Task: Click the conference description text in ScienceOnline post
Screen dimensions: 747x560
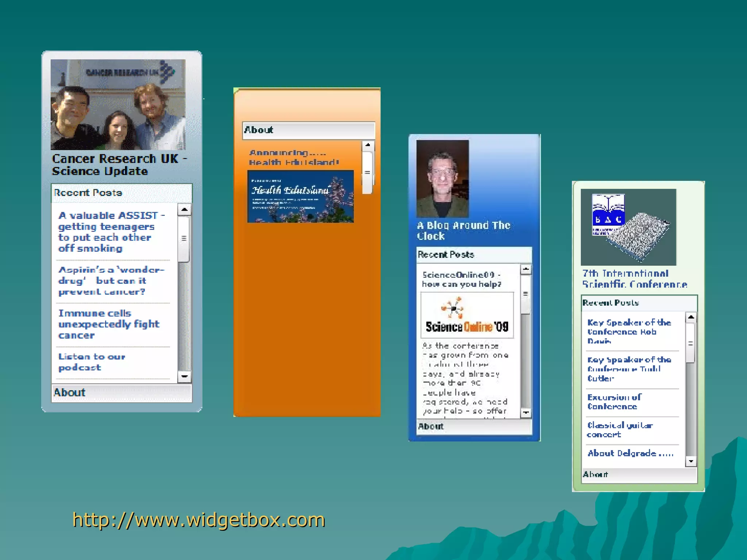Action: [465, 379]
